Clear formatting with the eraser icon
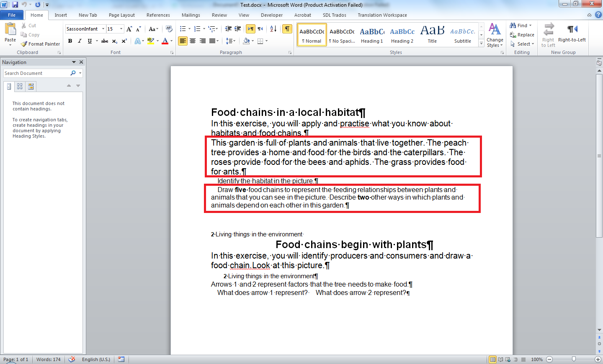 (x=169, y=29)
